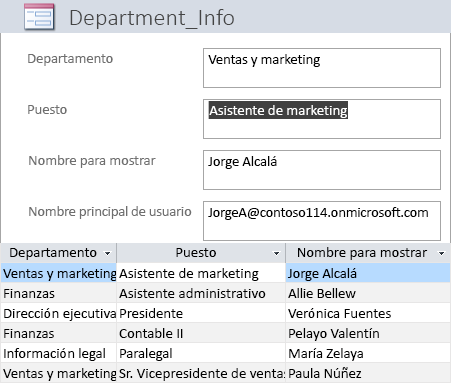
Task: Select the Información legal cell
Action: pos(59,353)
